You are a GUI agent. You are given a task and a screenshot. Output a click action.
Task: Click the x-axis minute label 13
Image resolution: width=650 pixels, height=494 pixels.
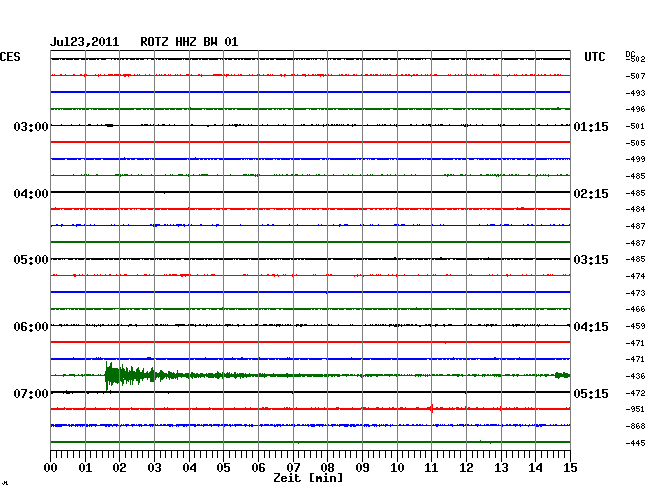pos(501,468)
